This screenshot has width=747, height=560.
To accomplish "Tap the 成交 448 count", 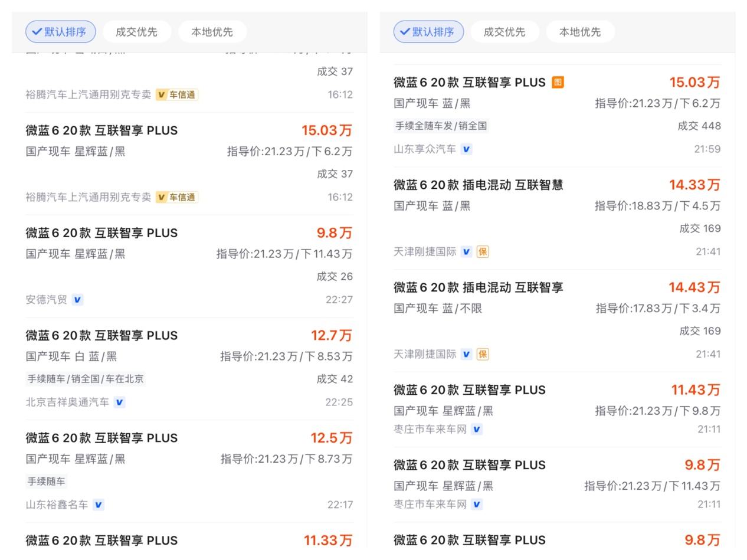I will point(699,126).
